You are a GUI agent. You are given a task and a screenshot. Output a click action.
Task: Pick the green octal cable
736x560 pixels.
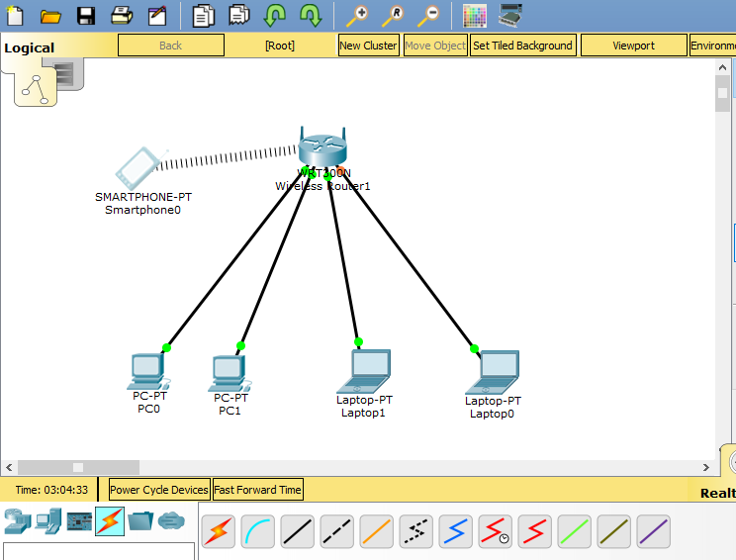click(x=574, y=531)
